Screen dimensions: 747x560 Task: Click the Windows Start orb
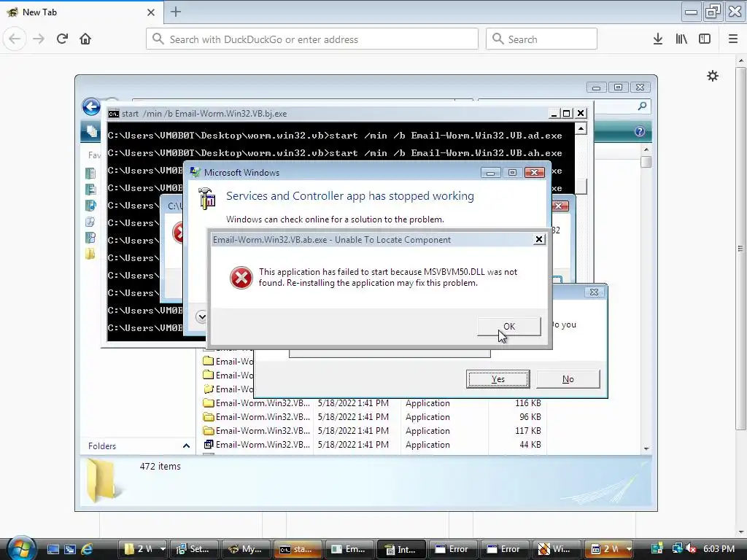[21, 548]
